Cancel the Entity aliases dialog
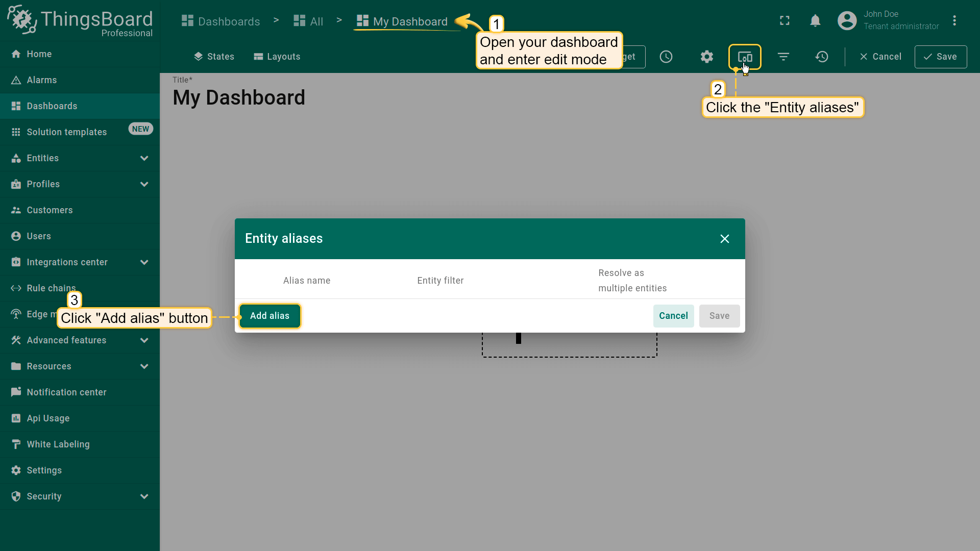This screenshot has height=551, width=980. click(673, 316)
